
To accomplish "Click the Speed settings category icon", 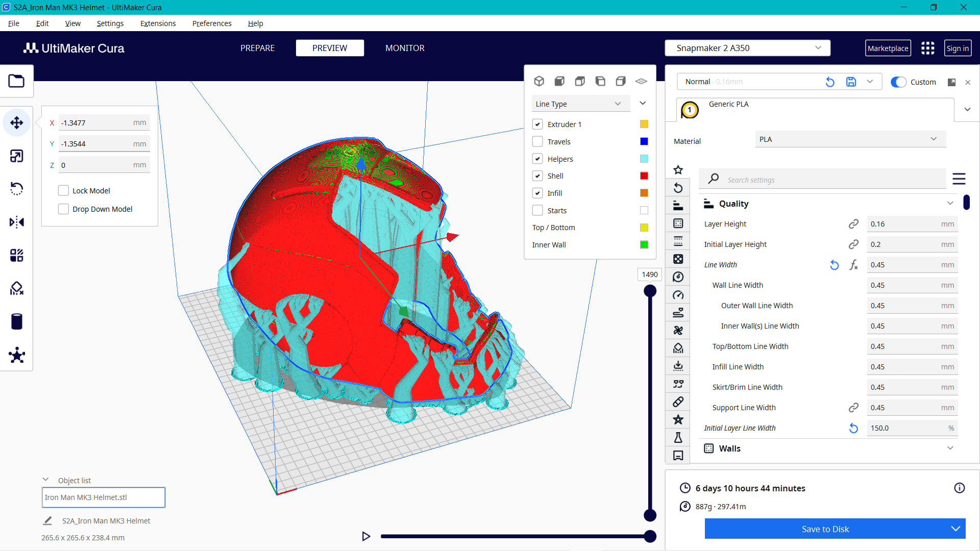I will coord(678,294).
